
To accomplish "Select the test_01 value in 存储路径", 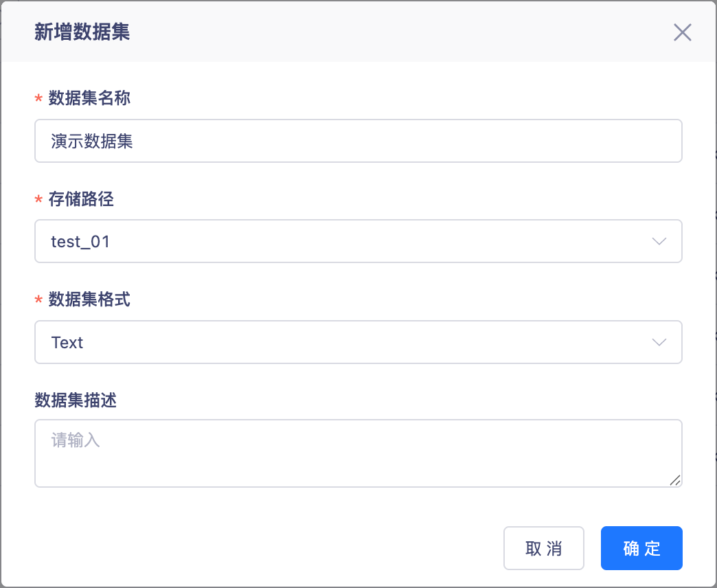I will pos(81,242).
